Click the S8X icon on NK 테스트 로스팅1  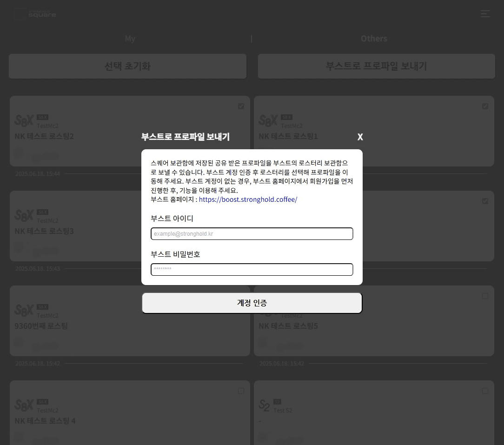pyautogui.click(x=268, y=121)
